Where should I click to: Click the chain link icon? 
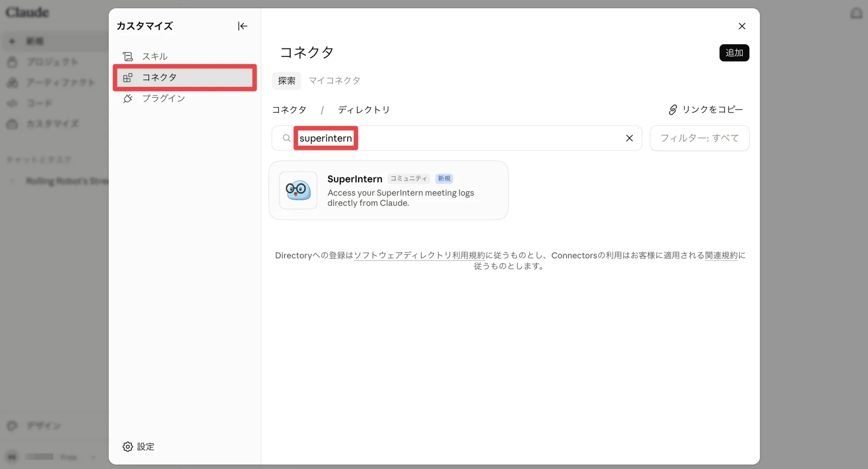click(x=673, y=109)
